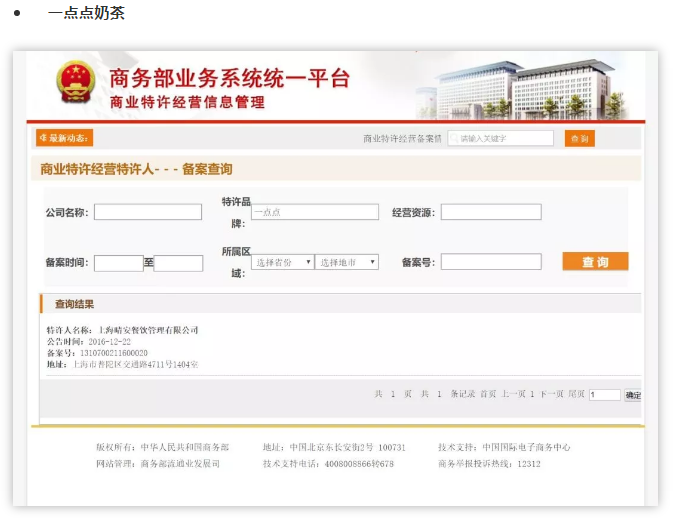Open the 选择地市 city dropdown

pyautogui.click(x=346, y=262)
